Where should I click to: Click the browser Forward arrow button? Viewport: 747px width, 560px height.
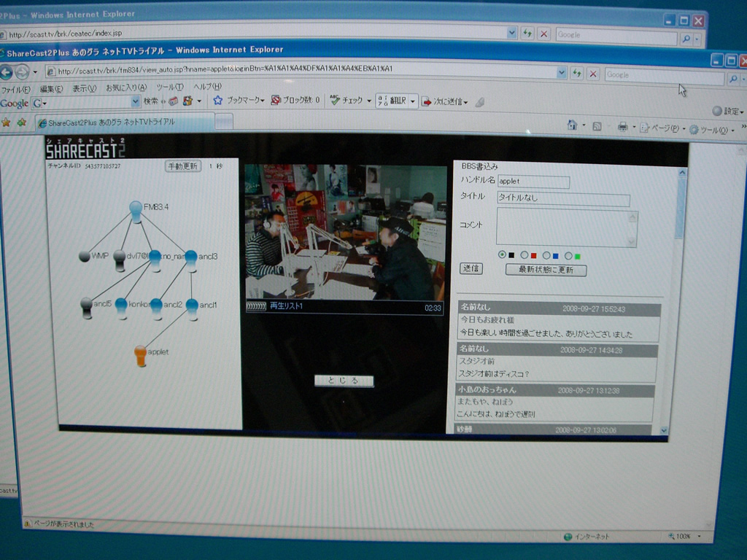click(22, 72)
